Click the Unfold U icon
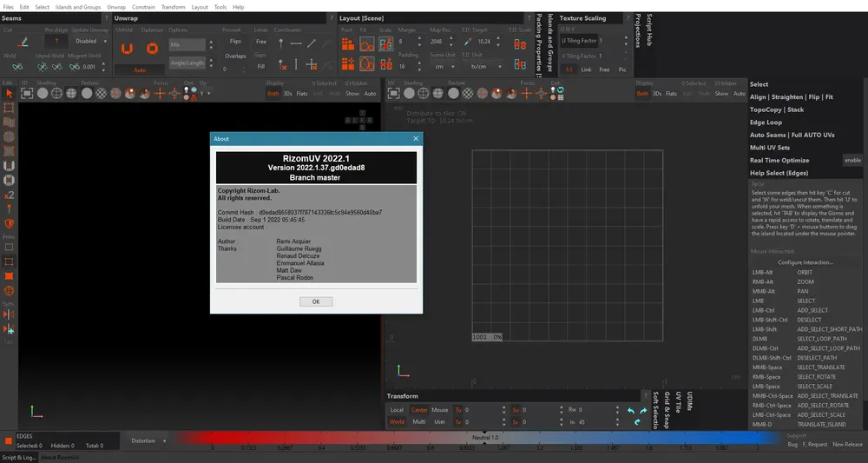Screen dimensions: 868x463 [x=127, y=49]
